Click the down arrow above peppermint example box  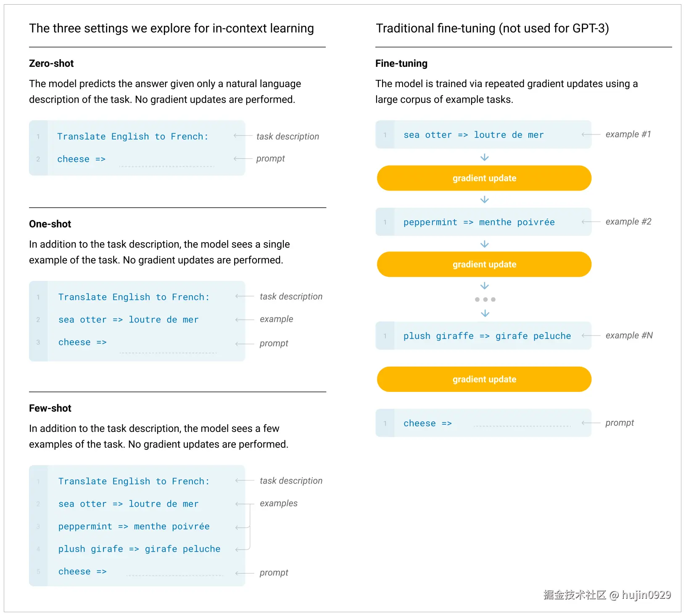click(484, 199)
